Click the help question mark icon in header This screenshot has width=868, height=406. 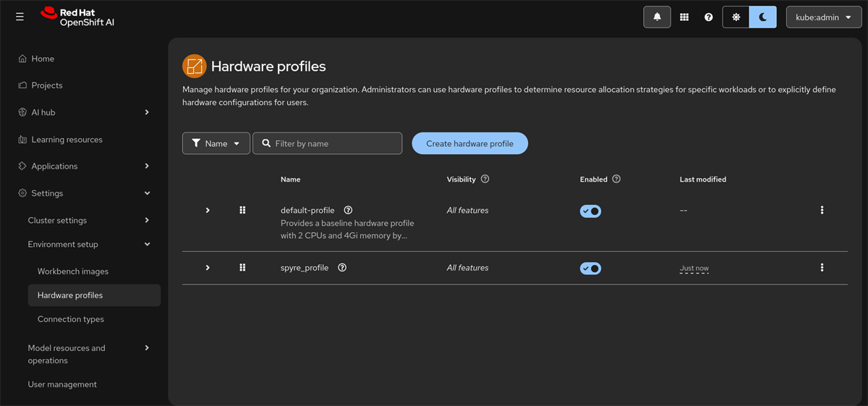point(709,17)
